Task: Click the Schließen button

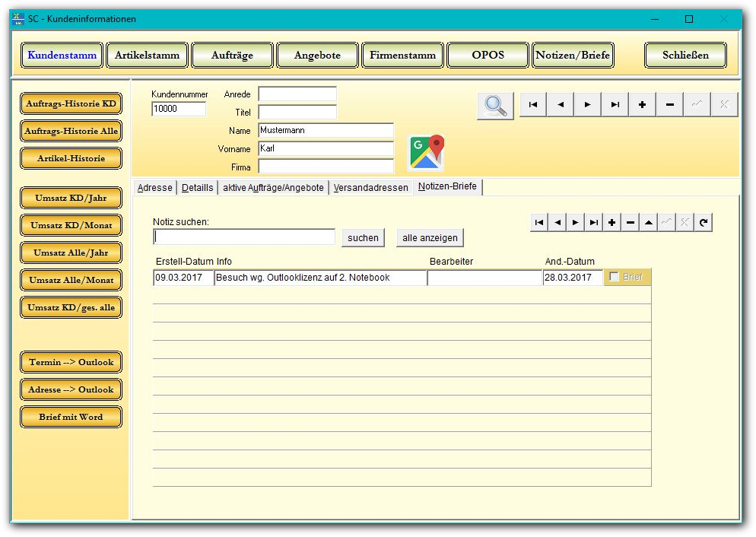Action: (x=685, y=55)
